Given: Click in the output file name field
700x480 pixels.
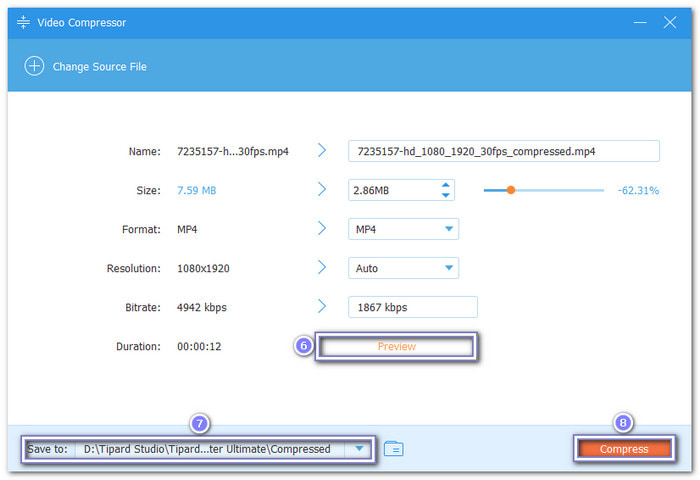Looking at the screenshot, I should pyautogui.click(x=503, y=151).
